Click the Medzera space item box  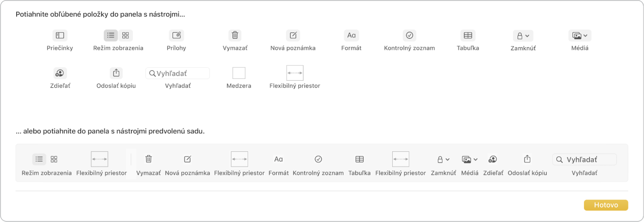coord(239,73)
